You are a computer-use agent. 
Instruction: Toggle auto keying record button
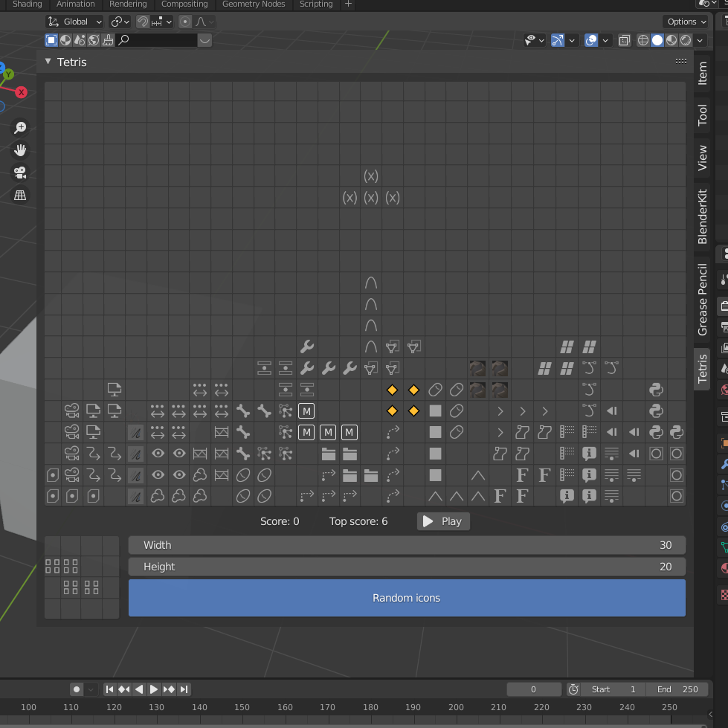(x=77, y=689)
